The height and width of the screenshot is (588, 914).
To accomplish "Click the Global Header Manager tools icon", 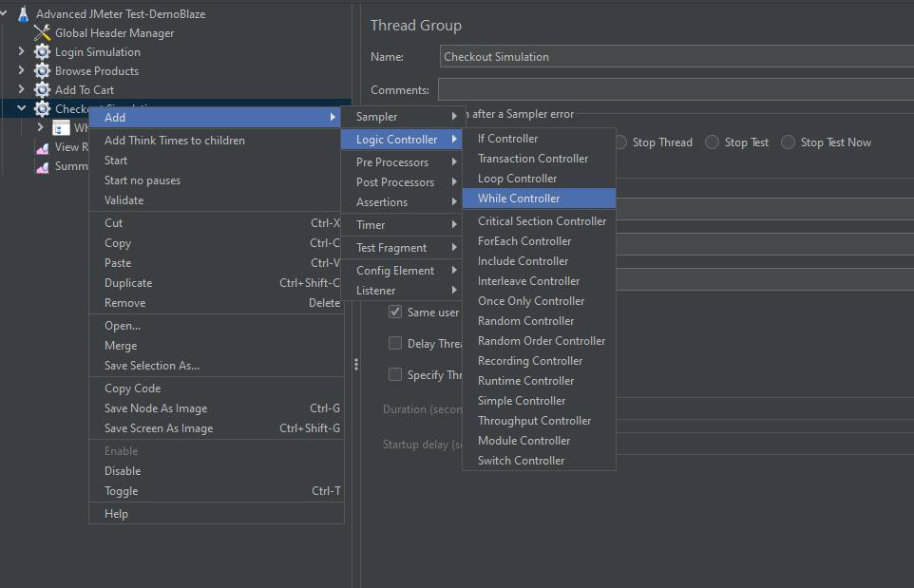I will coord(42,33).
